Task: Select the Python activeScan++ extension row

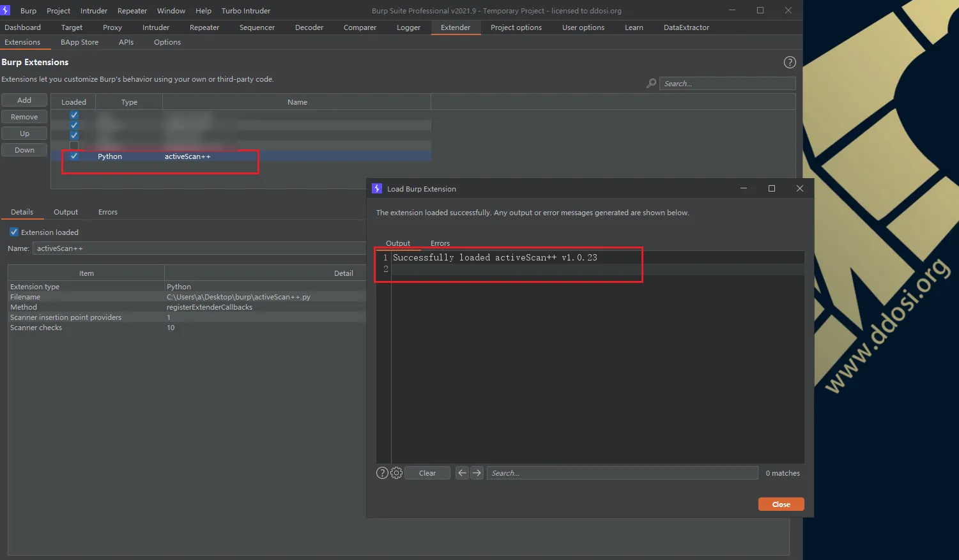Action: (x=241, y=156)
